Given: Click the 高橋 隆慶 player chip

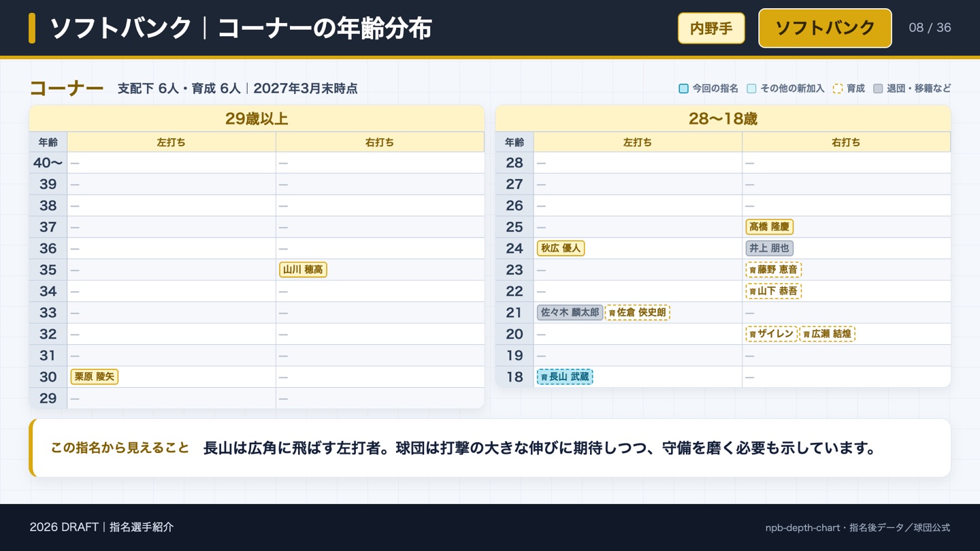Looking at the screenshot, I should [x=769, y=227].
